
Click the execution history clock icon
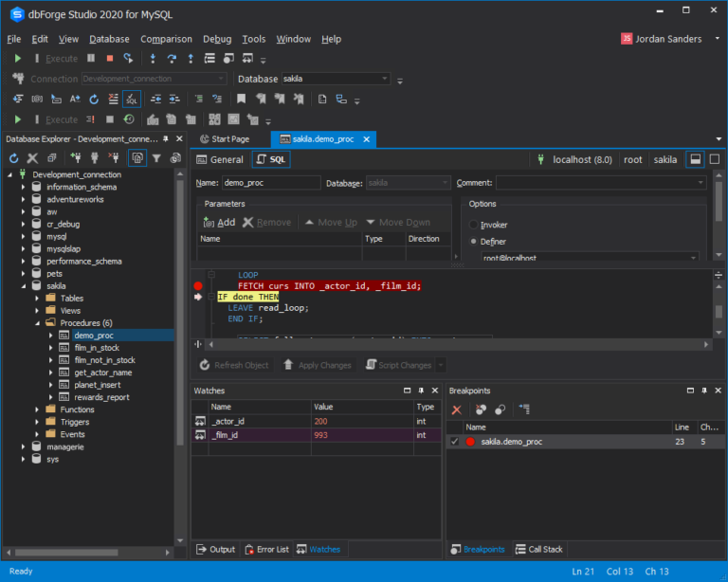point(129,119)
